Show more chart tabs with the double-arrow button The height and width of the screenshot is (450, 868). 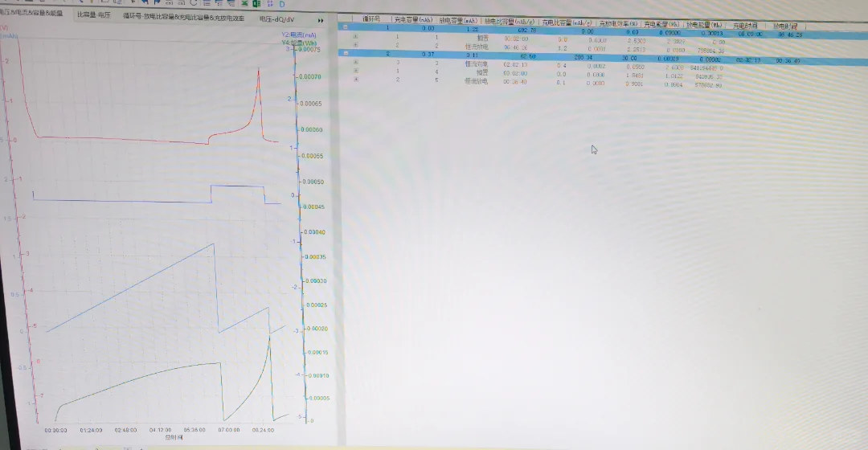click(x=321, y=20)
